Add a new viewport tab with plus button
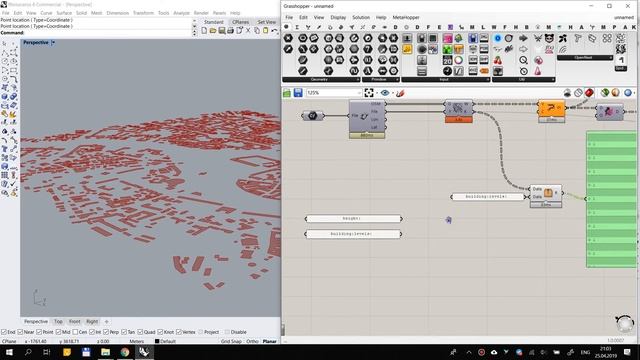This screenshot has width=640, height=360. tap(107, 322)
